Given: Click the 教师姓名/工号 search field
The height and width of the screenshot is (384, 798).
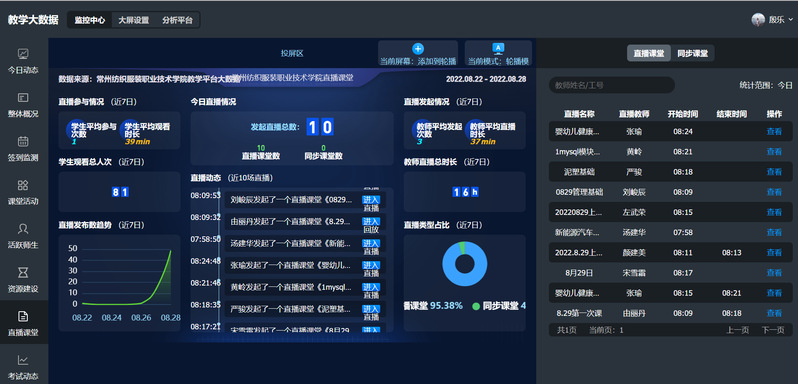Looking at the screenshot, I should [612, 85].
